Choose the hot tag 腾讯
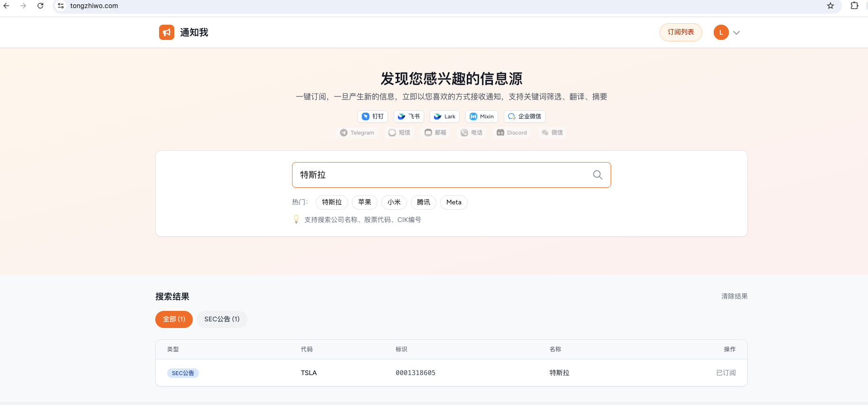 point(424,202)
